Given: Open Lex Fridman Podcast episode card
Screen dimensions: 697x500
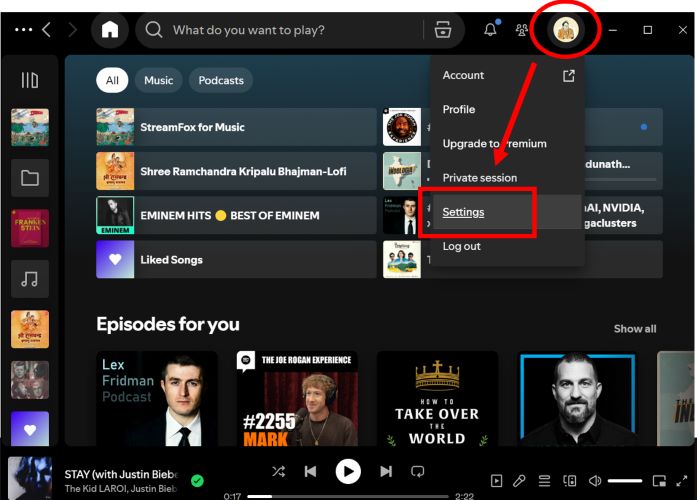Looking at the screenshot, I should 157,399.
